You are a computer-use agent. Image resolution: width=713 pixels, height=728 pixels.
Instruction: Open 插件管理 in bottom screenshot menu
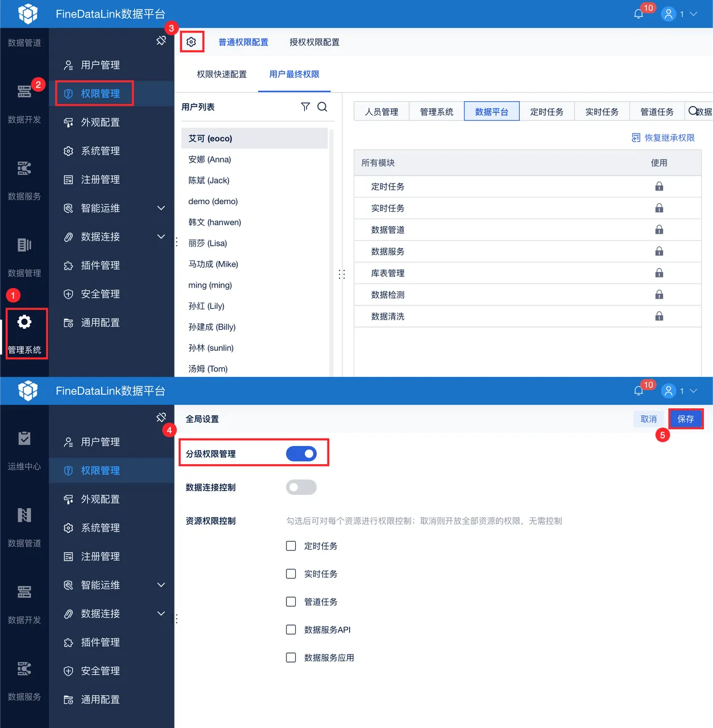111,642
